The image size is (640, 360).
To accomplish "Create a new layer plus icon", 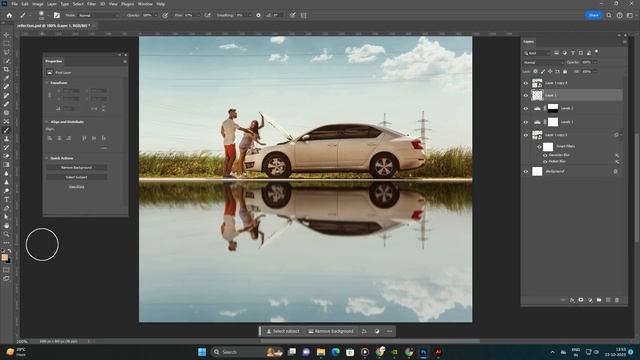I will pyautogui.click(x=608, y=300).
